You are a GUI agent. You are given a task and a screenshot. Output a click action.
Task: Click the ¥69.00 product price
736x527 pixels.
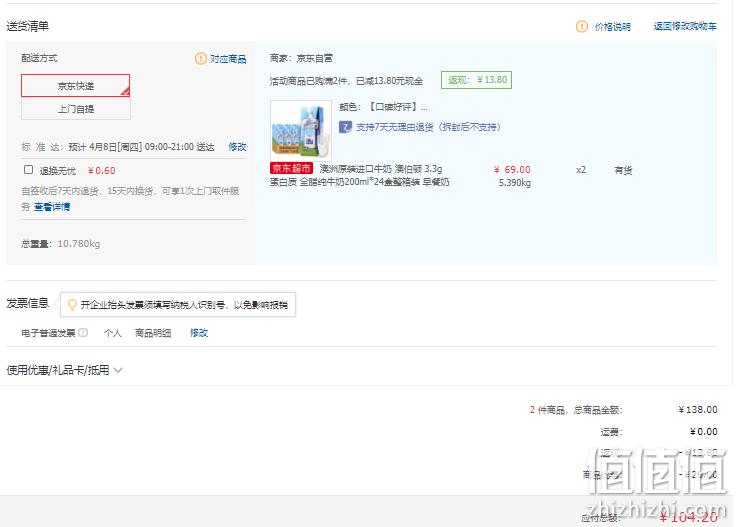click(512, 169)
